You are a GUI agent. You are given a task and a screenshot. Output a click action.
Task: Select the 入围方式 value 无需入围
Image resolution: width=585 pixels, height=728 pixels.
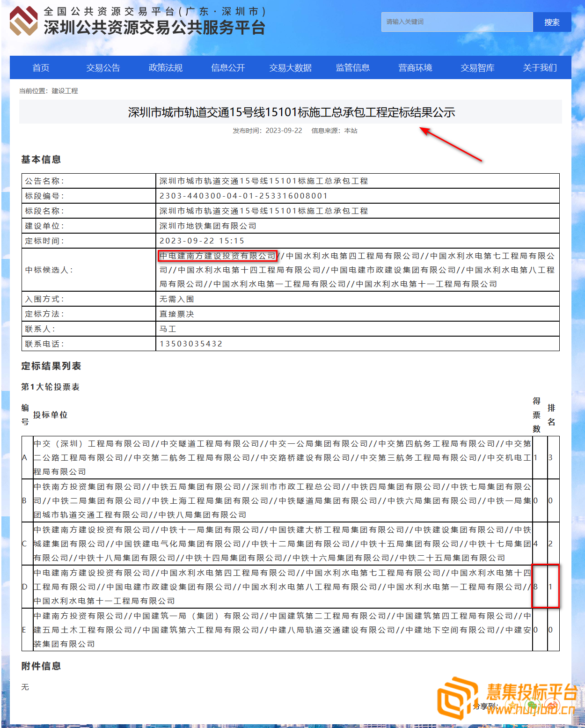click(176, 299)
